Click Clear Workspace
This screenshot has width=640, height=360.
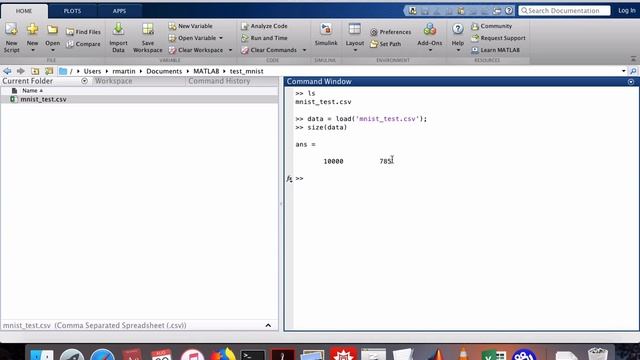(x=196, y=50)
